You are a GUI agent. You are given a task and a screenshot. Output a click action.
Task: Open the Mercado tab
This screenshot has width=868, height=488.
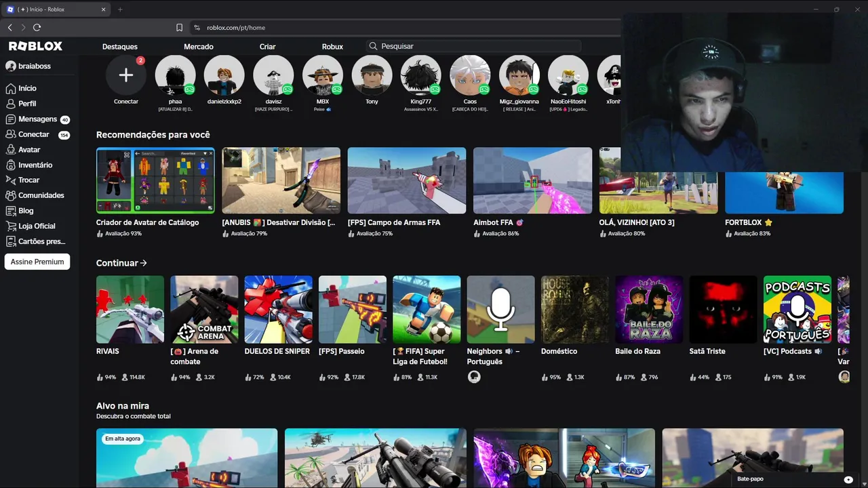[x=199, y=47]
